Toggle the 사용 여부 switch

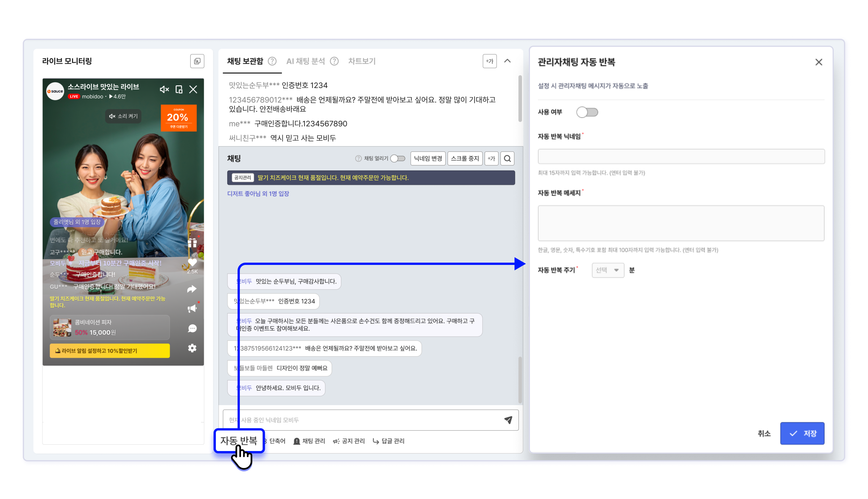tap(587, 112)
